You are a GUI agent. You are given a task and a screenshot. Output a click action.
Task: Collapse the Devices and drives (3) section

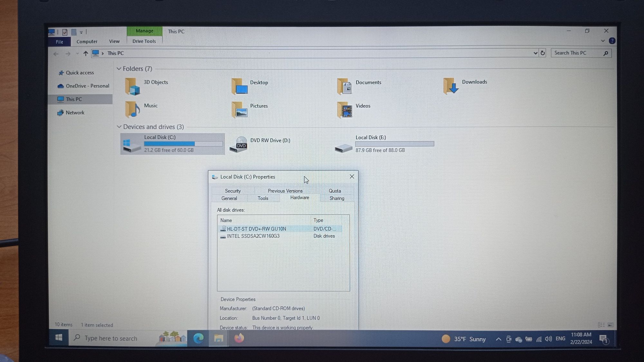click(119, 127)
